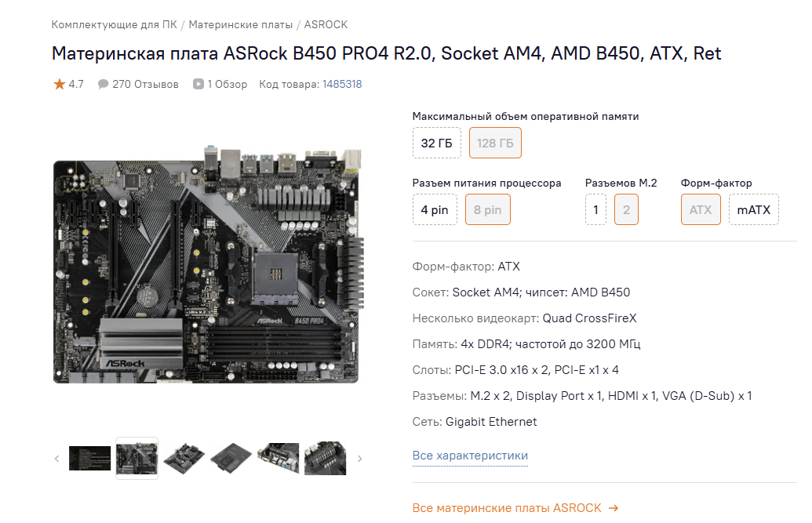Select mATX form factor option
812x523 pixels.
point(753,209)
